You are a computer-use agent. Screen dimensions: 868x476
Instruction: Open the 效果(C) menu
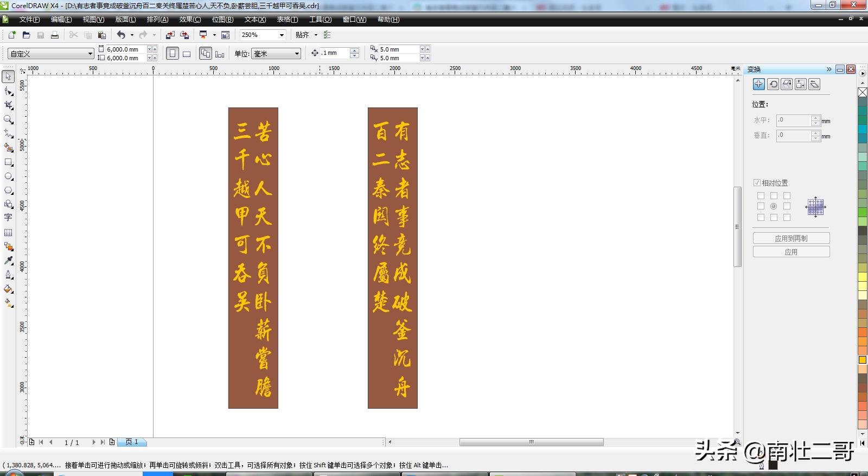click(190, 20)
